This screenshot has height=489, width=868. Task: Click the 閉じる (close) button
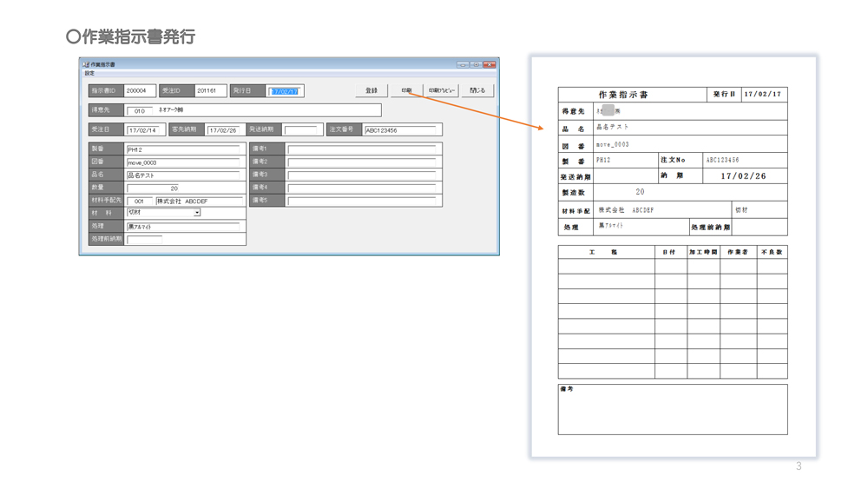click(x=477, y=90)
